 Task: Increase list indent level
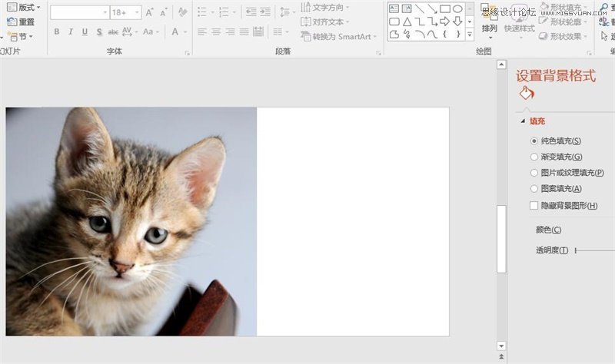click(x=265, y=12)
